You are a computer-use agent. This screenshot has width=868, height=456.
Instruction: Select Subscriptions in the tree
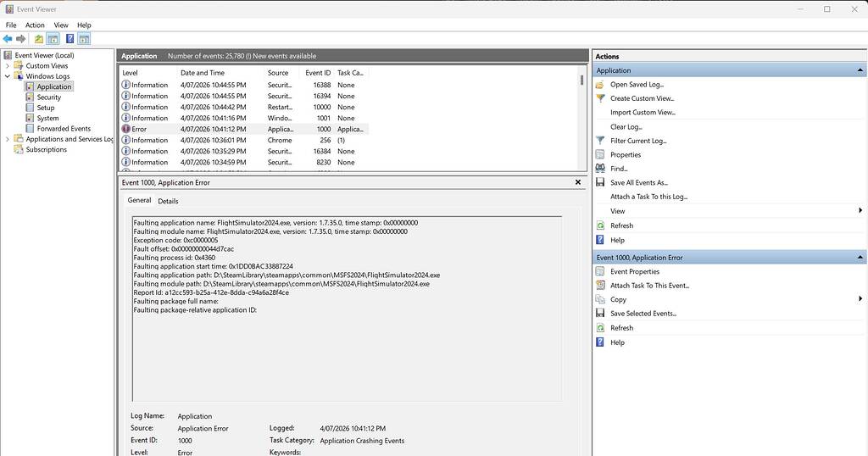46,149
